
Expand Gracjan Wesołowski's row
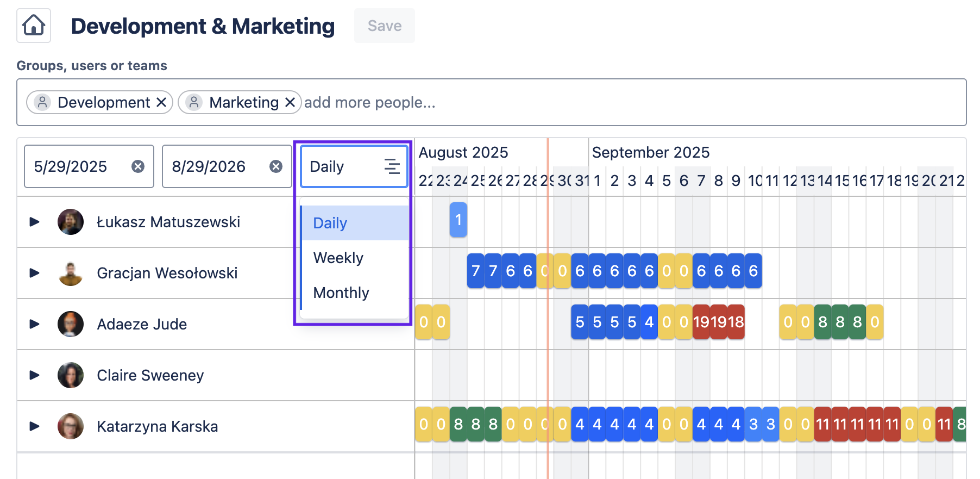click(x=35, y=273)
